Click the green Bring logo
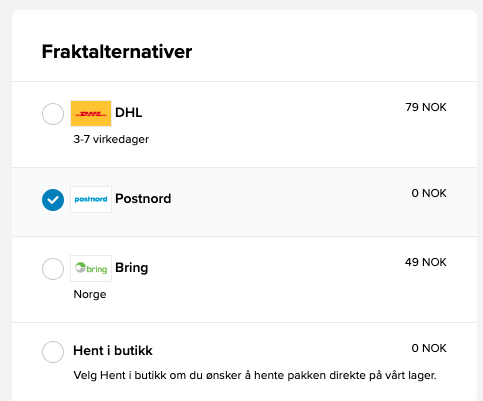Viewport: 483px width, 401px height. (91, 268)
